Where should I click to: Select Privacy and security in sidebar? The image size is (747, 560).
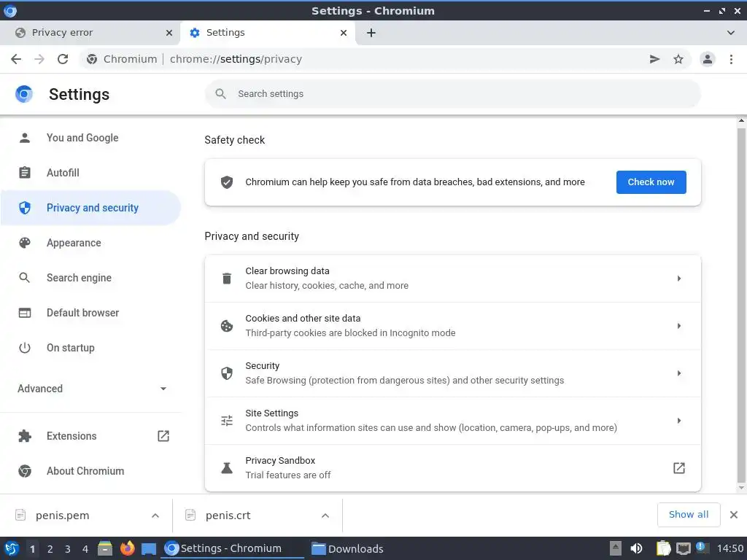pos(90,208)
